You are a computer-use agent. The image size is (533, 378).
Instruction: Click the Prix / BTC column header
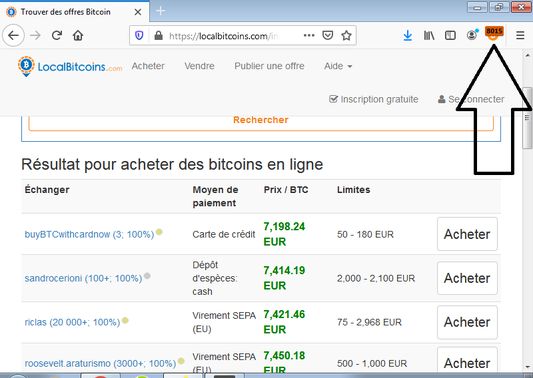click(286, 190)
